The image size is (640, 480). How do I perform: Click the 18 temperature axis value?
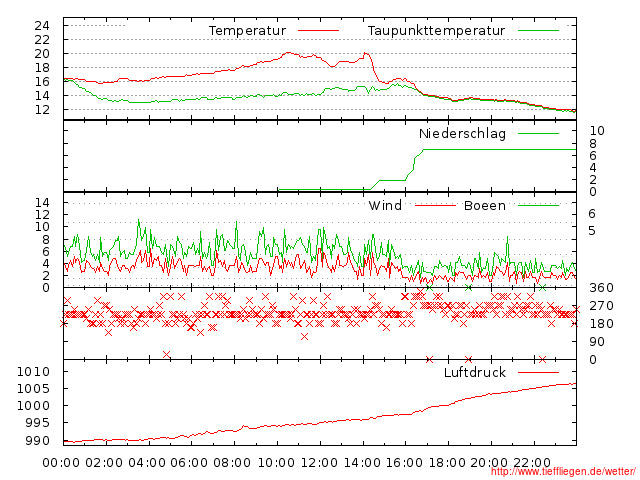coord(42,67)
